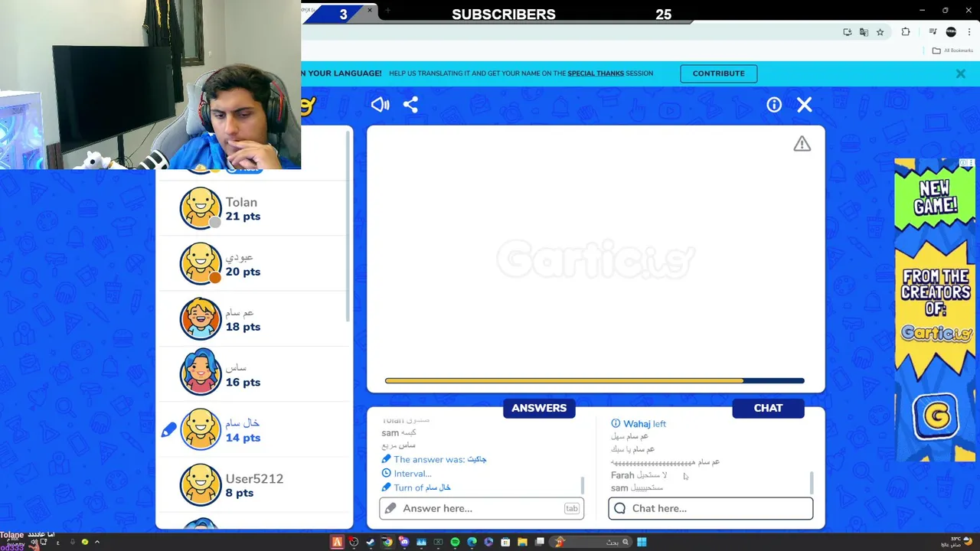This screenshot has height=551, width=980.
Task: Click عم سام's avatar with 18 pts
Action: pyautogui.click(x=201, y=318)
